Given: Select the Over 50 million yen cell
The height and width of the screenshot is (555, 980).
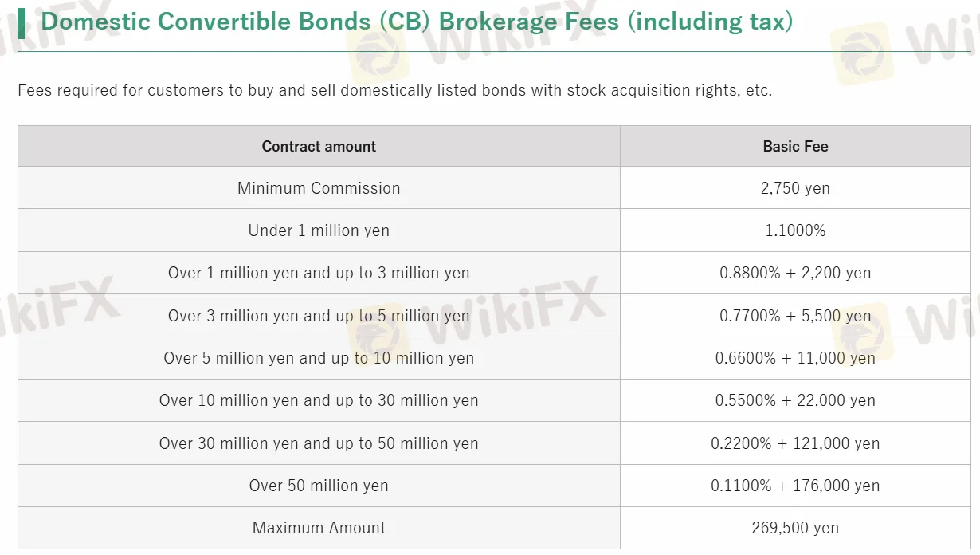Looking at the screenshot, I should click(319, 486).
